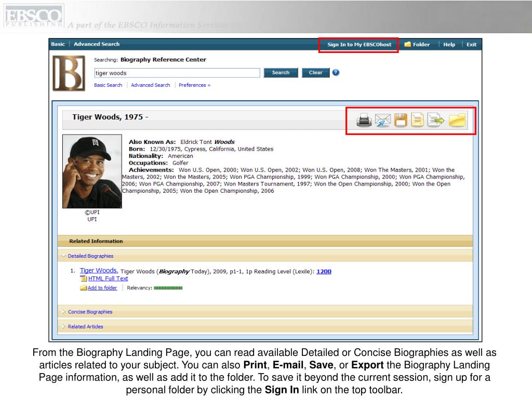The width and height of the screenshot is (532, 399).
Task: Click the Cite document icon
Action: pyautogui.click(x=417, y=120)
